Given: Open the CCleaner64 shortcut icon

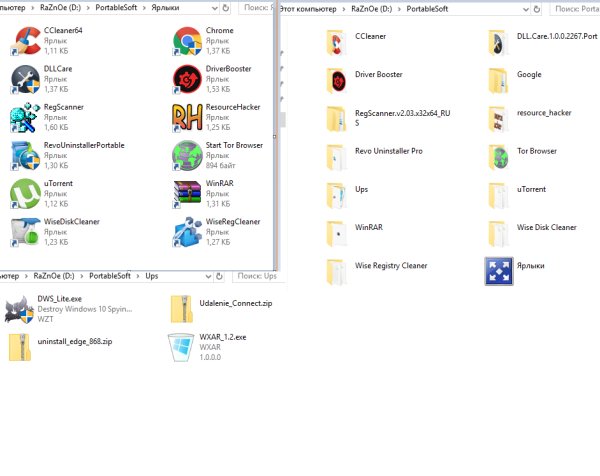Looking at the screenshot, I should (25, 41).
